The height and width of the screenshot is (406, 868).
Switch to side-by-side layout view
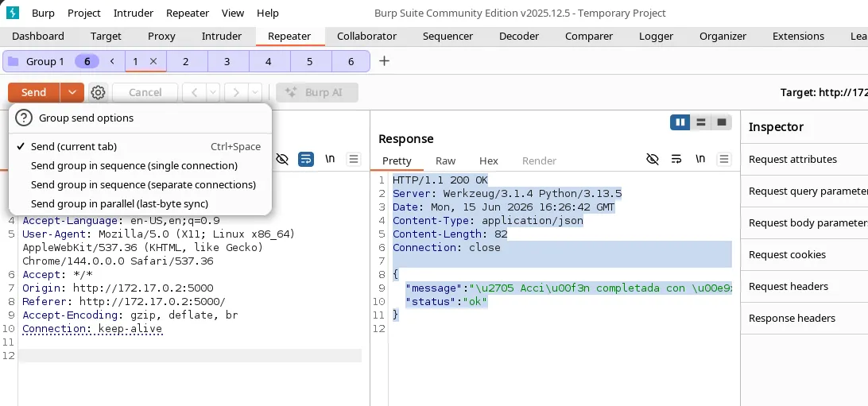680,122
